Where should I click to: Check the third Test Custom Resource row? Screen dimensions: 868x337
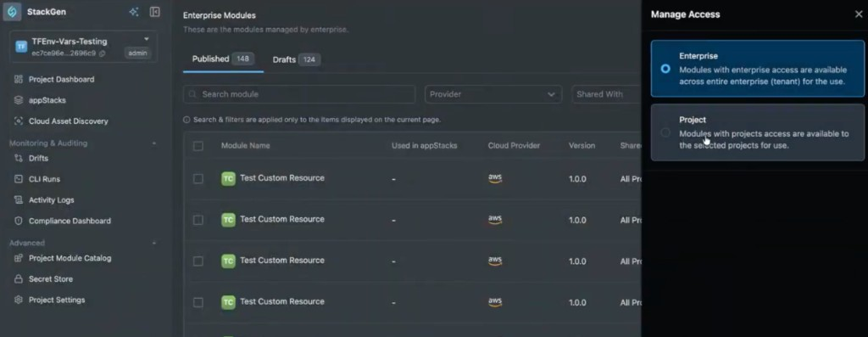pos(198,261)
